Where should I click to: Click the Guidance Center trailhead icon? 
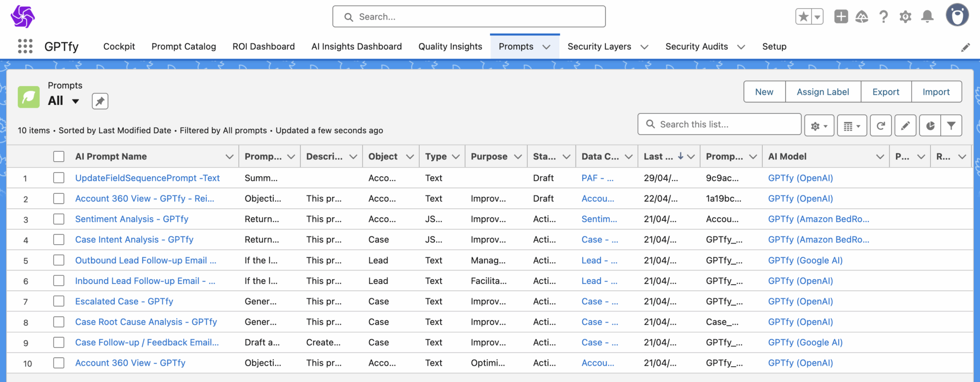click(862, 17)
